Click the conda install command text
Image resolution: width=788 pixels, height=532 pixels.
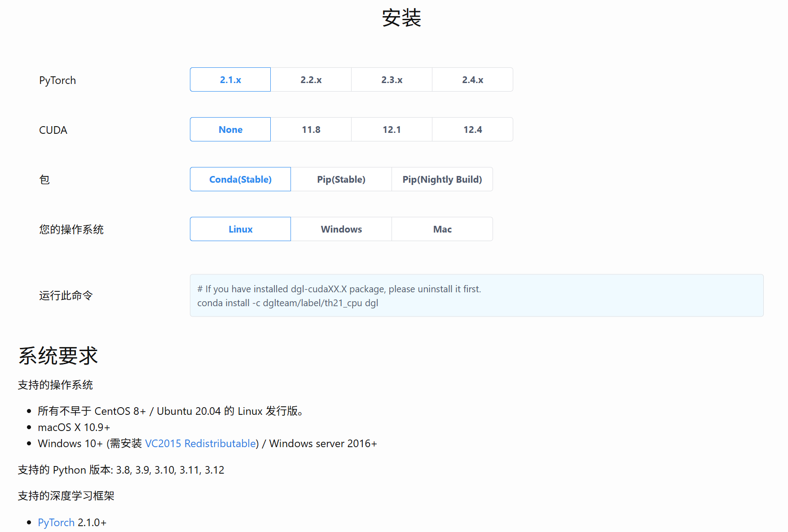pos(288,303)
